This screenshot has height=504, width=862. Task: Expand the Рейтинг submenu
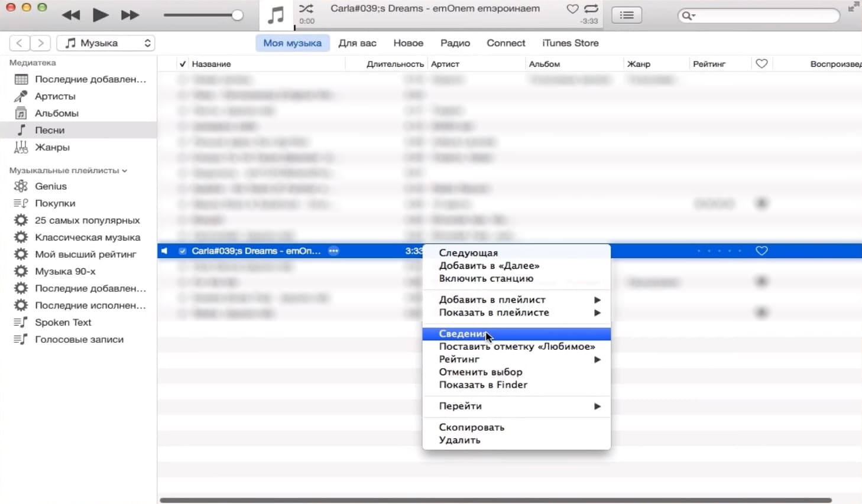click(x=516, y=360)
